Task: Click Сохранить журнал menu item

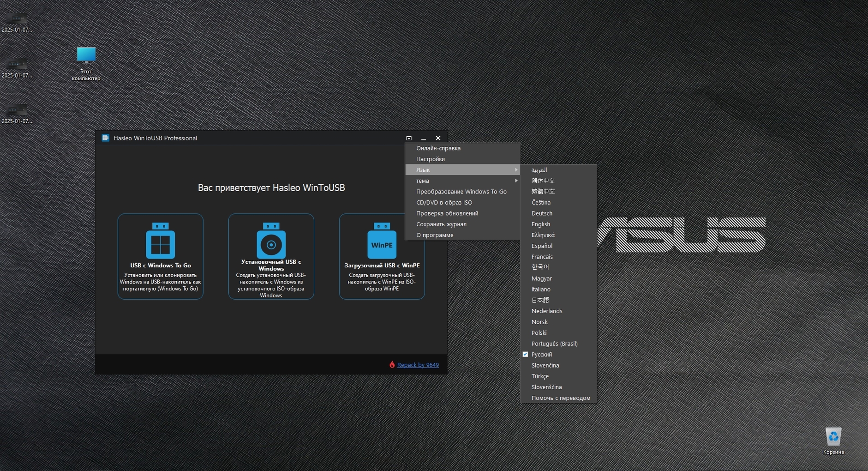Action: click(x=462, y=224)
